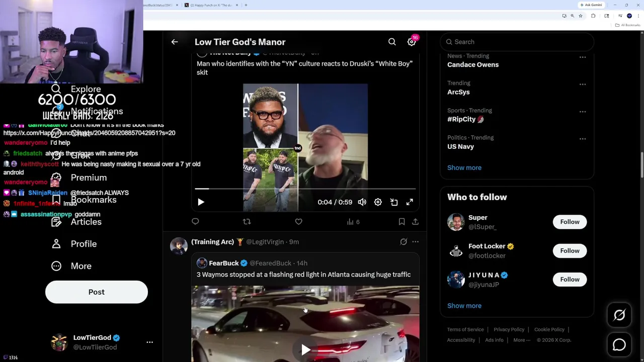644x362 pixels.
Task: Mute the Druski skit video audio
Action: click(362, 202)
